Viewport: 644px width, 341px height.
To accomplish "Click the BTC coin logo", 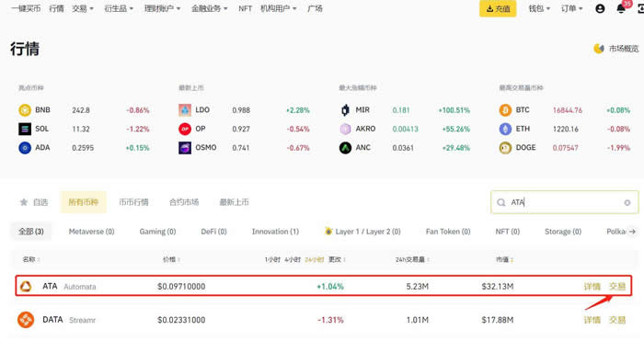I will pyautogui.click(x=505, y=110).
